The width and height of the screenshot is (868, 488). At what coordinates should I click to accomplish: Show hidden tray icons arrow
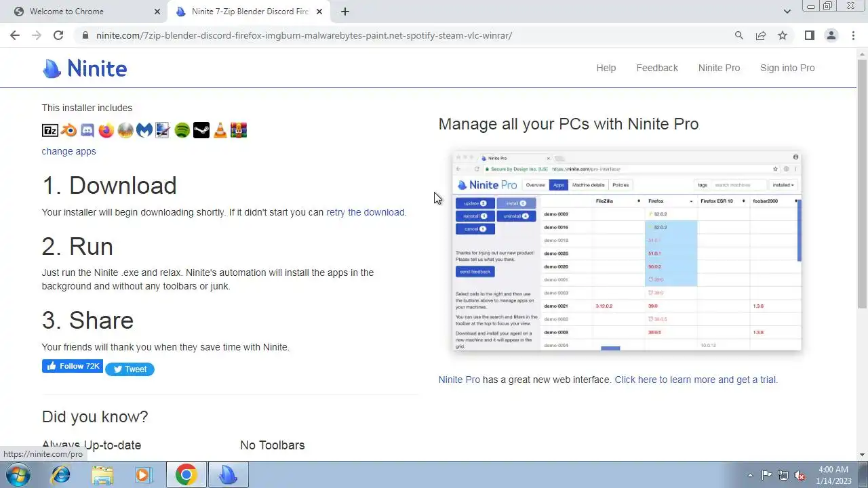pyautogui.click(x=749, y=475)
